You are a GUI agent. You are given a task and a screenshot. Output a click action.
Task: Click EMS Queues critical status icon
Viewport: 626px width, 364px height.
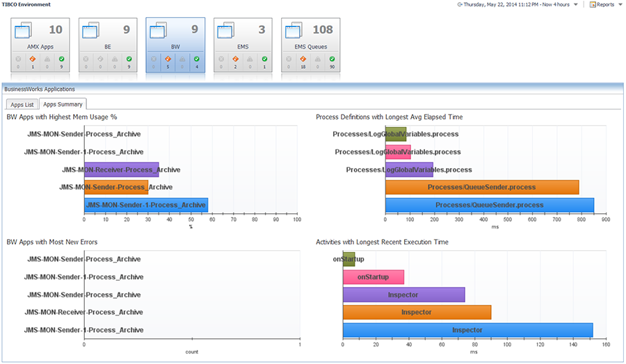pyautogui.click(x=303, y=59)
